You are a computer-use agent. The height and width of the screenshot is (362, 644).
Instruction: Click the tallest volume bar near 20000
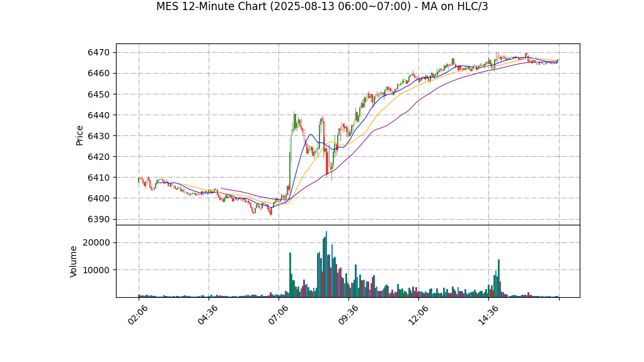(326, 264)
